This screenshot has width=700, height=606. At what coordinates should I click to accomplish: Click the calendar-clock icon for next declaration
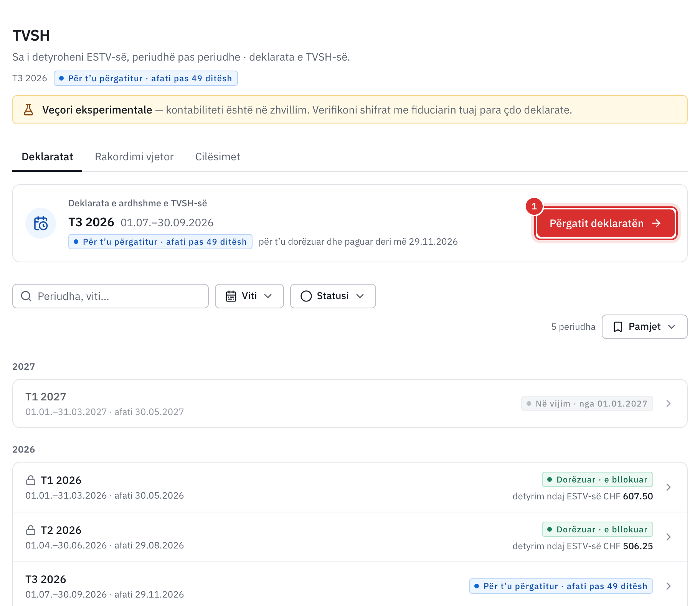pos(41,223)
